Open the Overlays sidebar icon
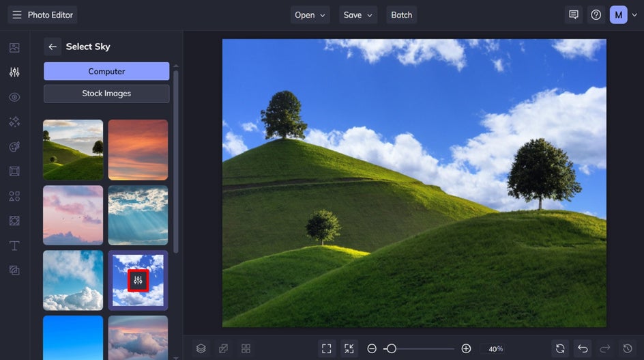 click(14, 221)
